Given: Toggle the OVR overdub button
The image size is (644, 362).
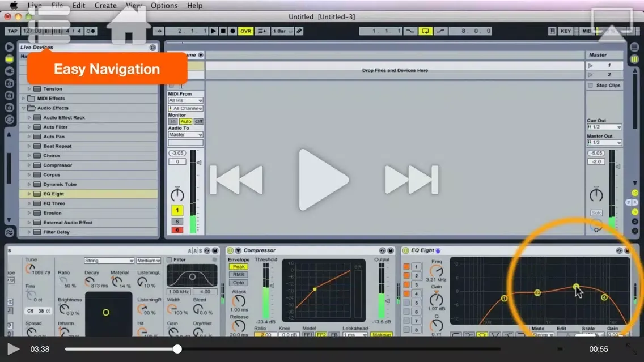Looking at the screenshot, I should pos(245,31).
